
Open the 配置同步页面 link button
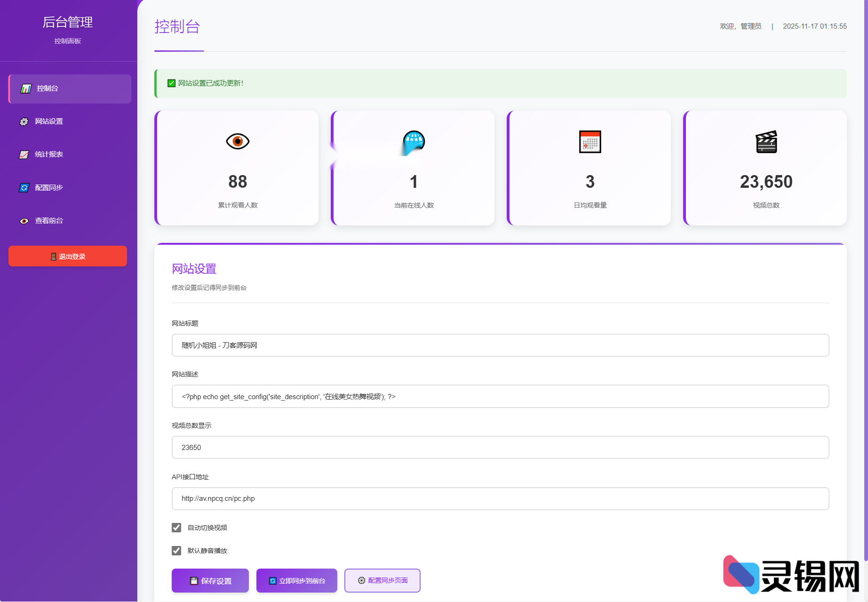click(x=382, y=581)
